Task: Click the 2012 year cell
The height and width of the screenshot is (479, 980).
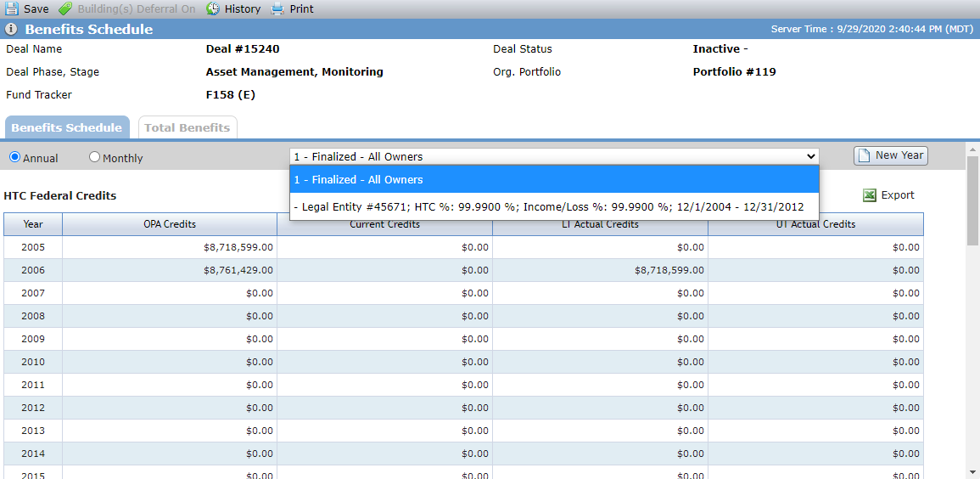Action: (x=33, y=408)
